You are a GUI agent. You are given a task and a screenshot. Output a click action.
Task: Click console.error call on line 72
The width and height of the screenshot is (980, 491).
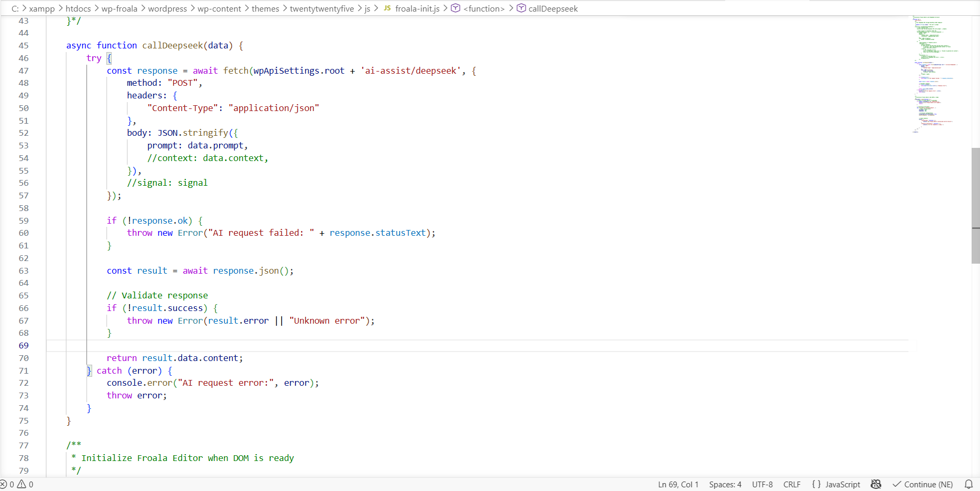tap(140, 383)
